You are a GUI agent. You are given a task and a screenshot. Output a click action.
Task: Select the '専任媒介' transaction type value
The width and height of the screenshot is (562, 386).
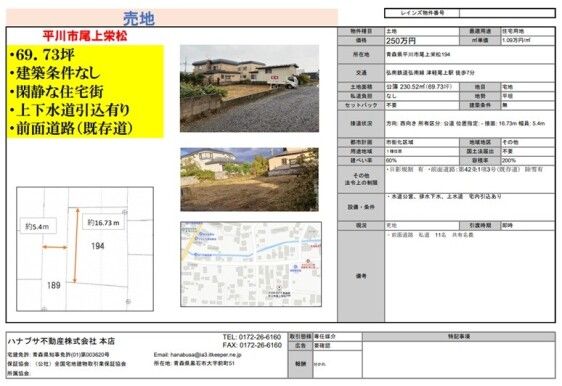click(x=325, y=337)
